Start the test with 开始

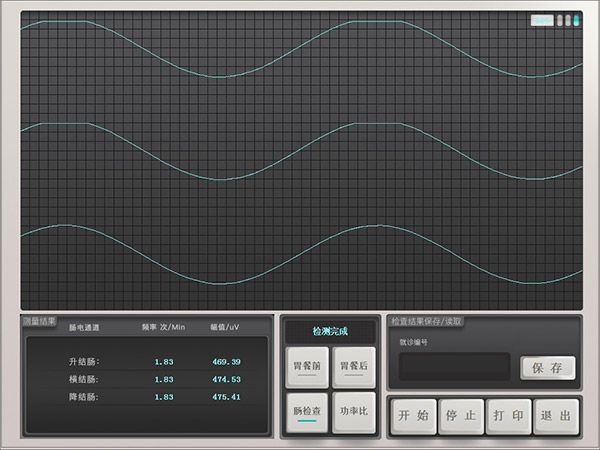coord(414,416)
